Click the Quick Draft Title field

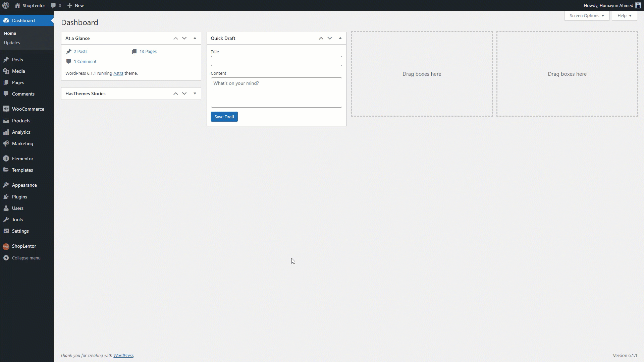point(276,61)
